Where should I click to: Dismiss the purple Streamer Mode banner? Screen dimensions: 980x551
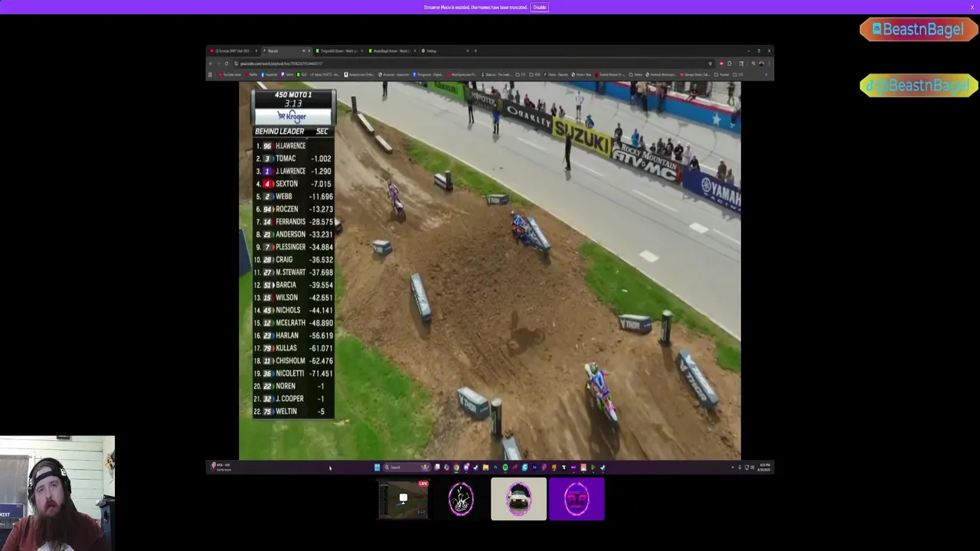pos(972,7)
